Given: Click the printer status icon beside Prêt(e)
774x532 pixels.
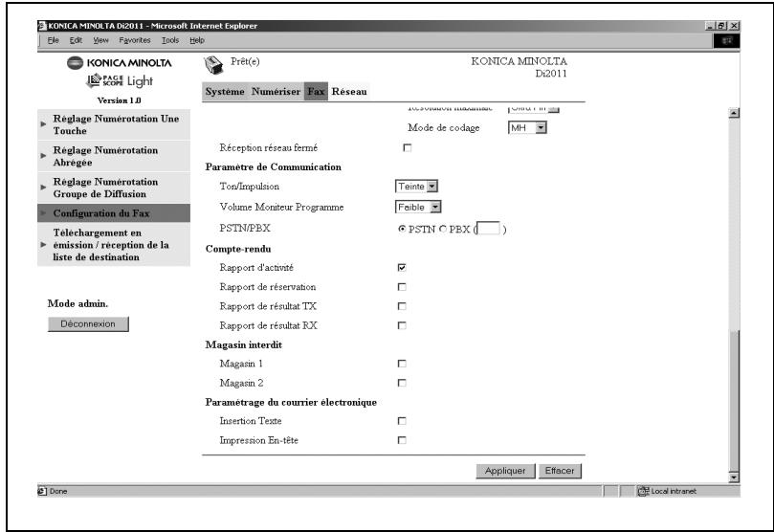Looking at the screenshot, I should coord(213,65).
